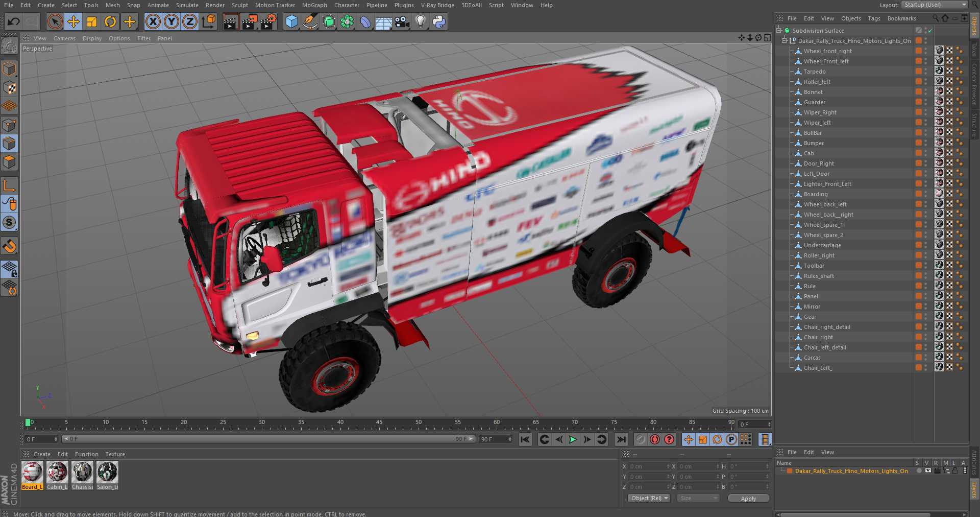Add a camera object
980x517 pixels.
(402, 21)
